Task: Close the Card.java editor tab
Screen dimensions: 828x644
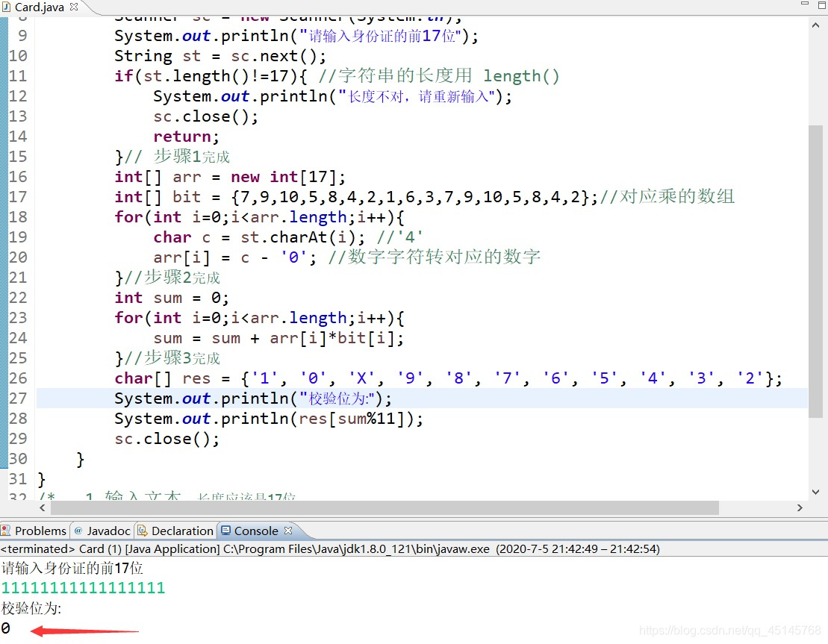Action: [74, 7]
